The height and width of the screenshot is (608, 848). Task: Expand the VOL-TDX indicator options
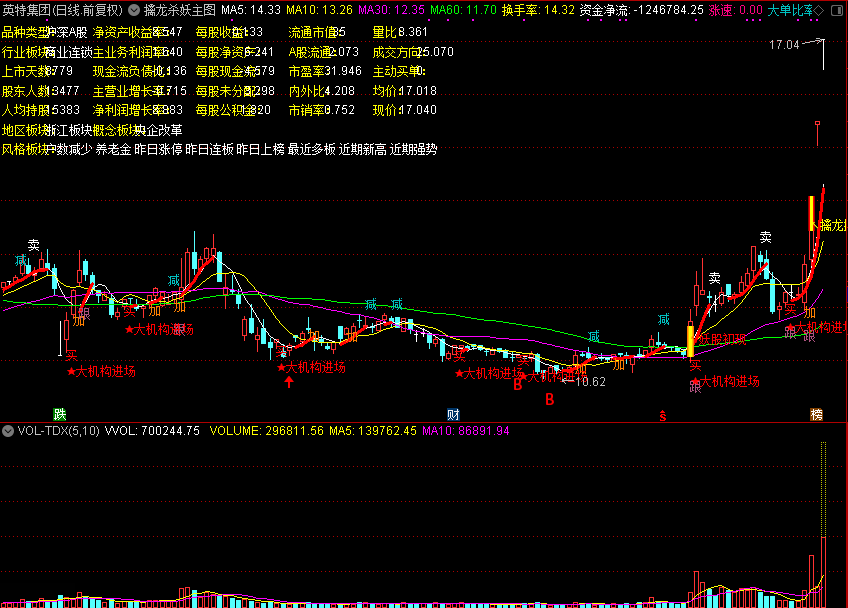[9, 431]
